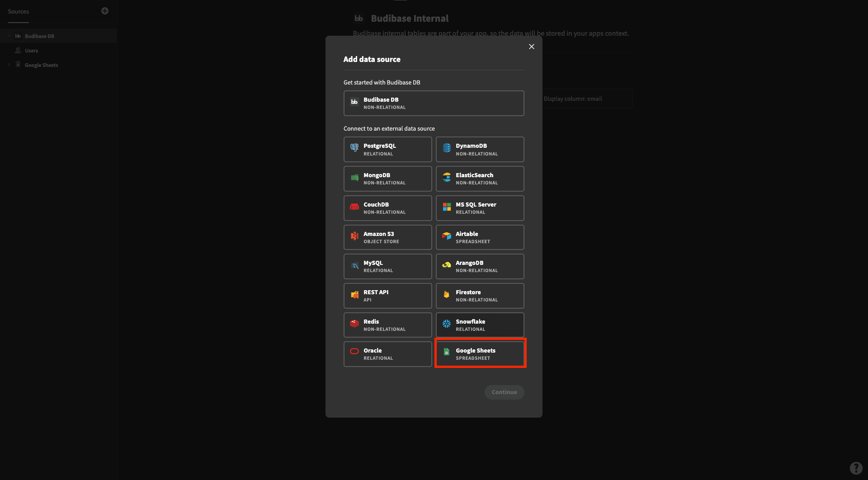868x480 pixels.
Task: Expand the Google Sheets sidebar node
Action: [x=9, y=65]
